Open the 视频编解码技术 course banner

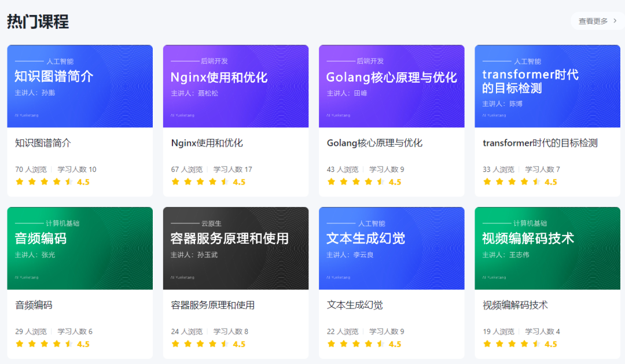click(x=547, y=248)
